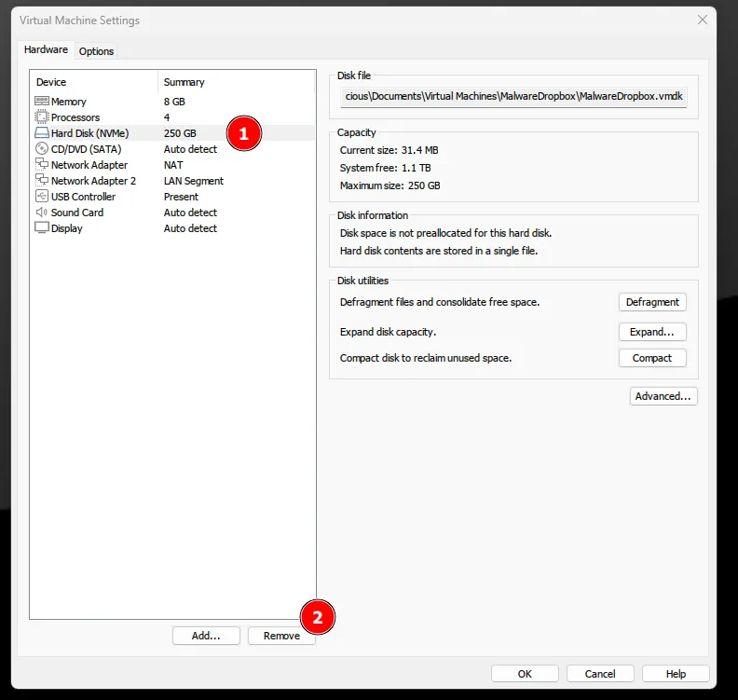Select the Hard Disk (NVMe) icon
The width and height of the screenshot is (738, 700).
click(x=42, y=133)
